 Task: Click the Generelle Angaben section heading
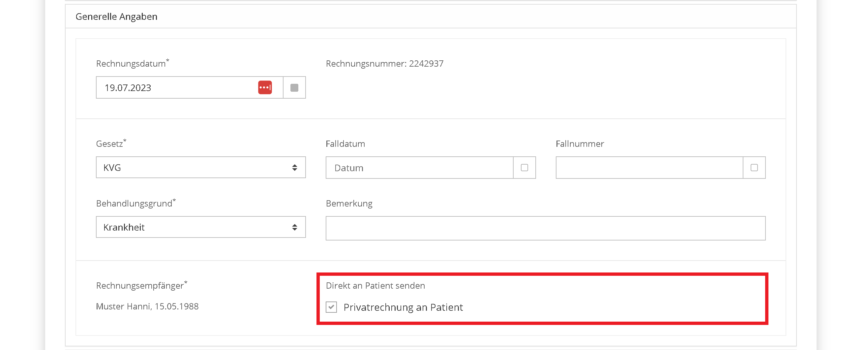tap(116, 16)
